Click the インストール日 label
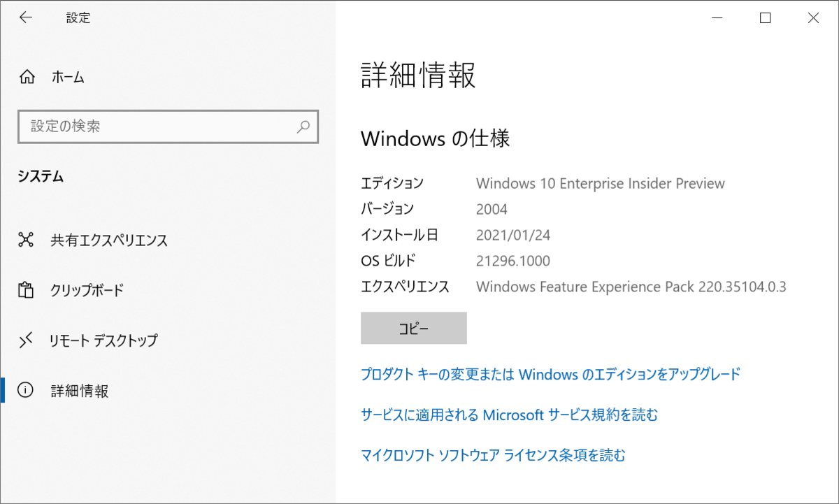The height and width of the screenshot is (504, 839). [x=399, y=235]
